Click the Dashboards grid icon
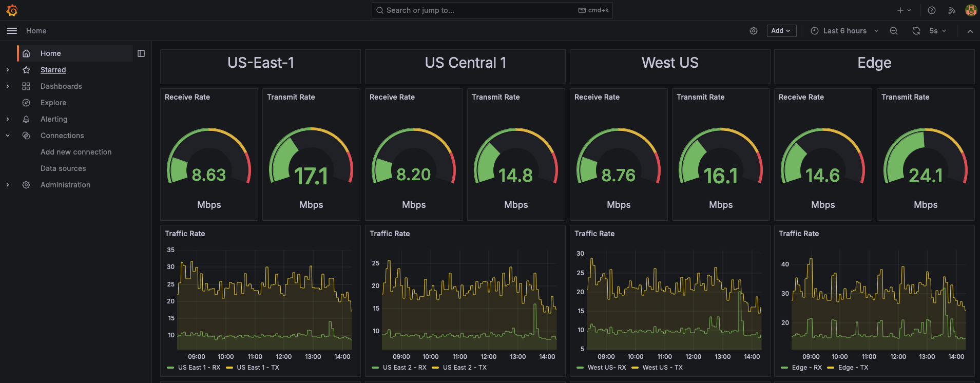Image resolution: width=980 pixels, height=383 pixels. click(x=26, y=86)
